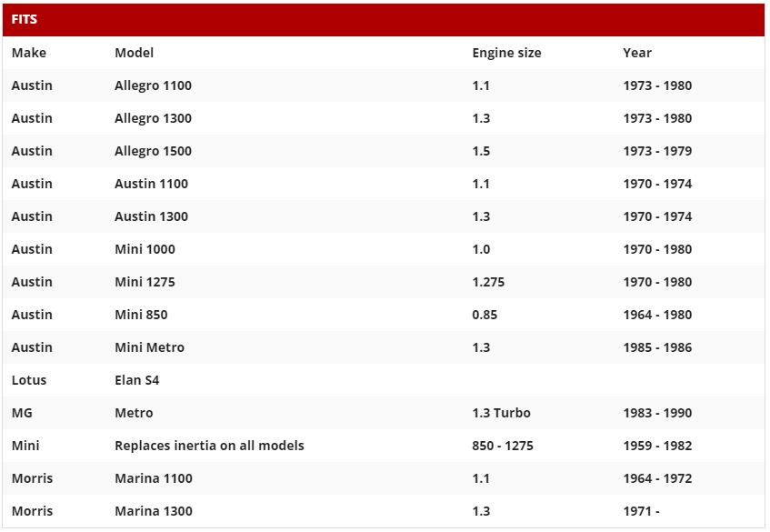Click the 1959 - 1982 year cell
Screen dimensions: 770x532
657,446
